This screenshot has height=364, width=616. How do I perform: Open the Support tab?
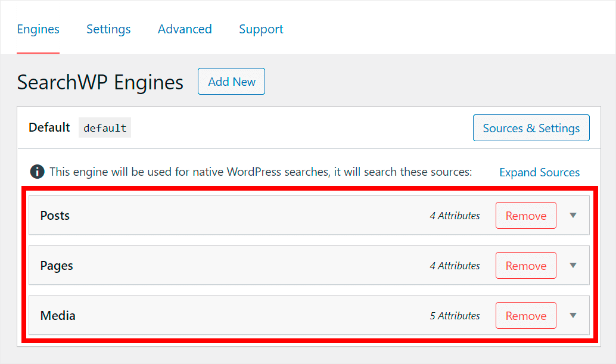(x=261, y=29)
